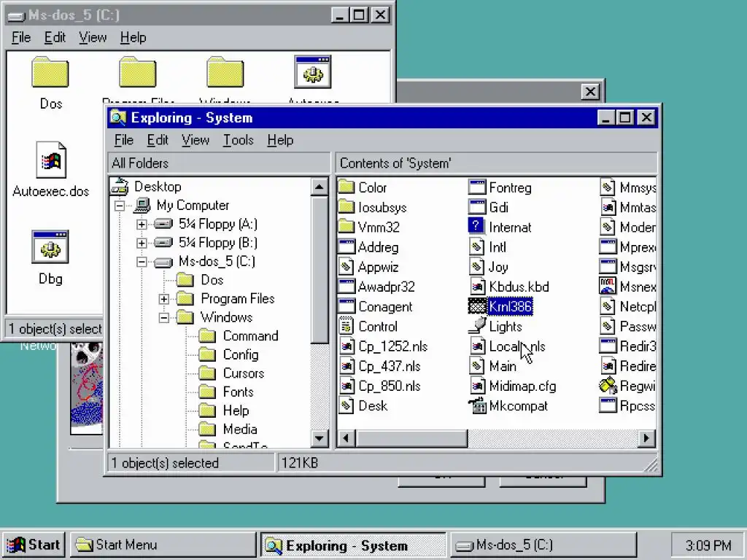This screenshot has width=747, height=560.
Task: Open Help menu in Ms-dos_5 window
Action: pyautogui.click(x=133, y=38)
